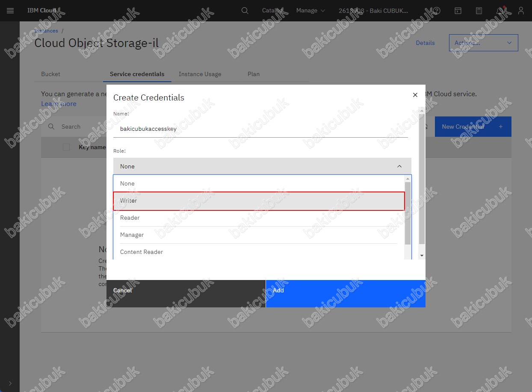The width and height of the screenshot is (532, 392).
Task: Open the help icon in the header
Action: point(437,11)
